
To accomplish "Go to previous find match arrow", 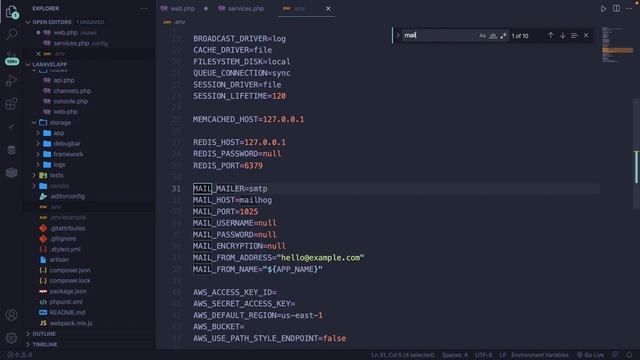I will pyautogui.click(x=550, y=36).
